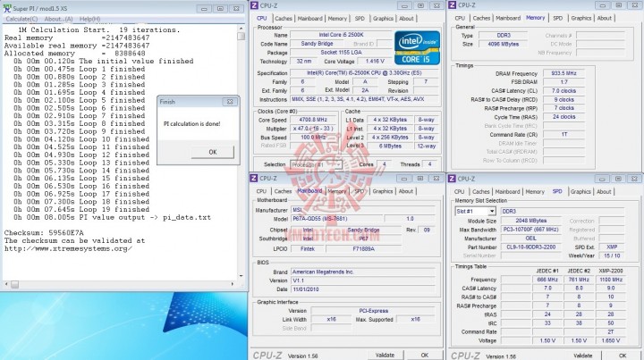Select Caches tab in the SPD CPU-Z window
644x360 pixels.
click(x=481, y=192)
